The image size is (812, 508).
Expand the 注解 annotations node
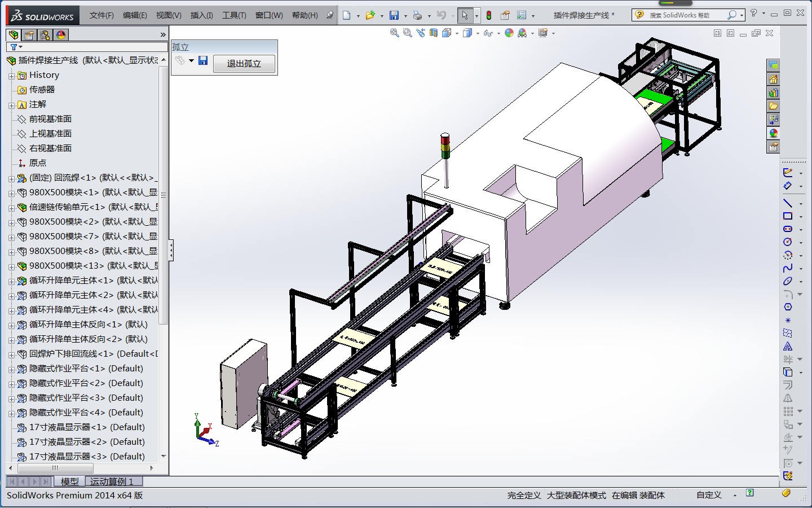click(11, 105)
